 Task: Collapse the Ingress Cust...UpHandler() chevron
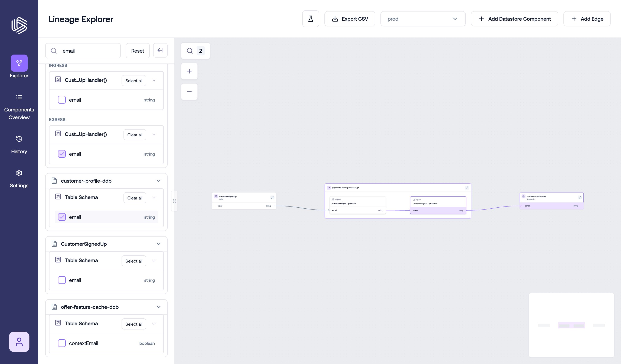(x=154, y=81)
